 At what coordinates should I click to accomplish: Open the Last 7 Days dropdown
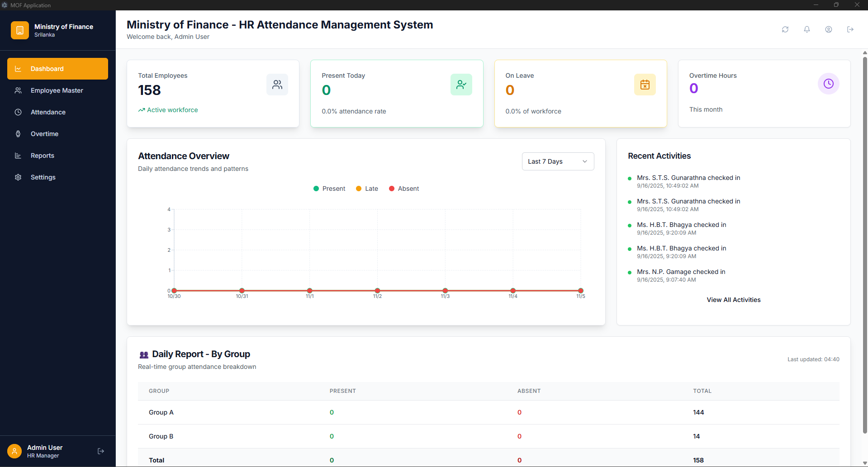pos(558,161)
